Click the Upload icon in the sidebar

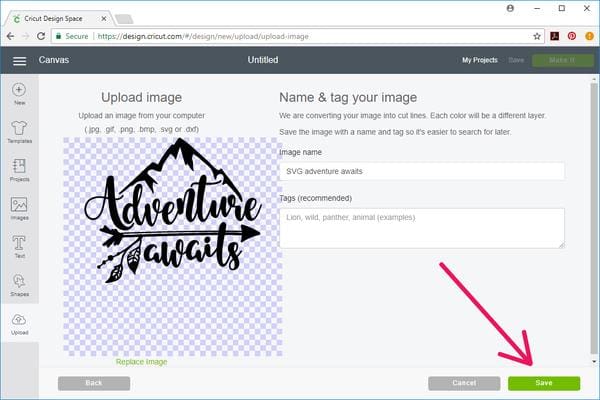pos(19,324)
